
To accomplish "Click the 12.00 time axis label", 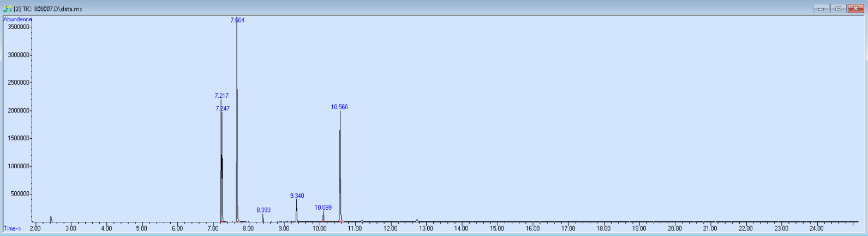I will (x=391, y=228).
